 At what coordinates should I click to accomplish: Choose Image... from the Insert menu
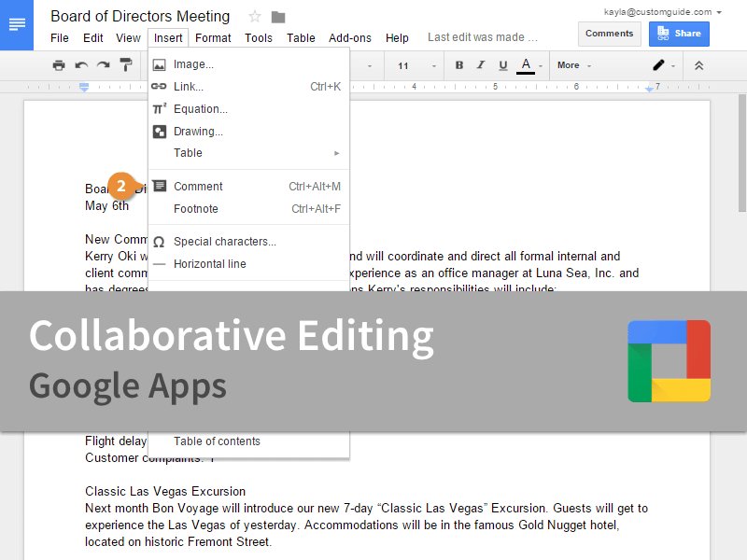point(248,64)
